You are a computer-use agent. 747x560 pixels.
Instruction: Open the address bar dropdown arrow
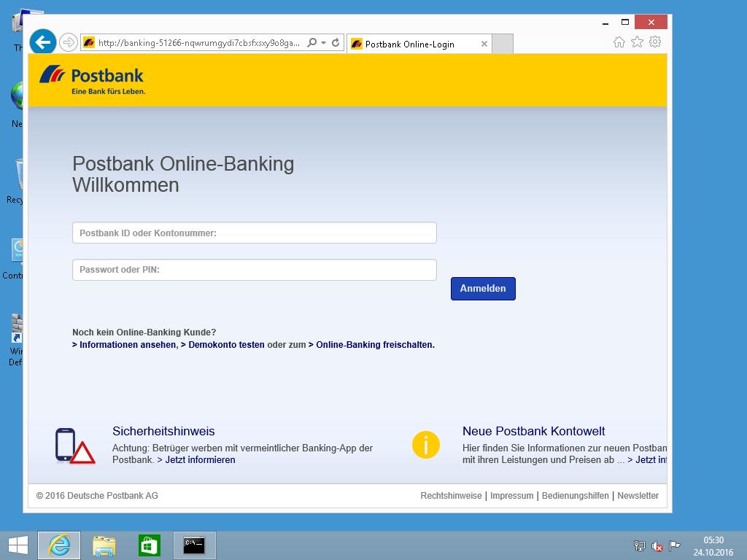point(323,42)
